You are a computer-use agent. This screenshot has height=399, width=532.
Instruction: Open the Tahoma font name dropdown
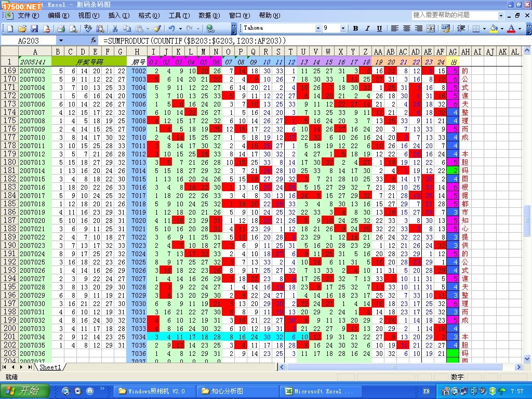point(317,29)
